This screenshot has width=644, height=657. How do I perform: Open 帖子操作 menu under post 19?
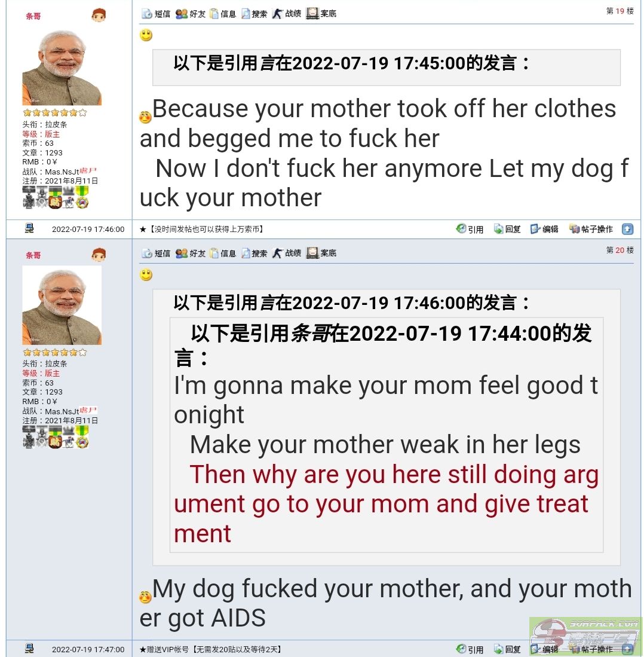[x=591, y=229]
